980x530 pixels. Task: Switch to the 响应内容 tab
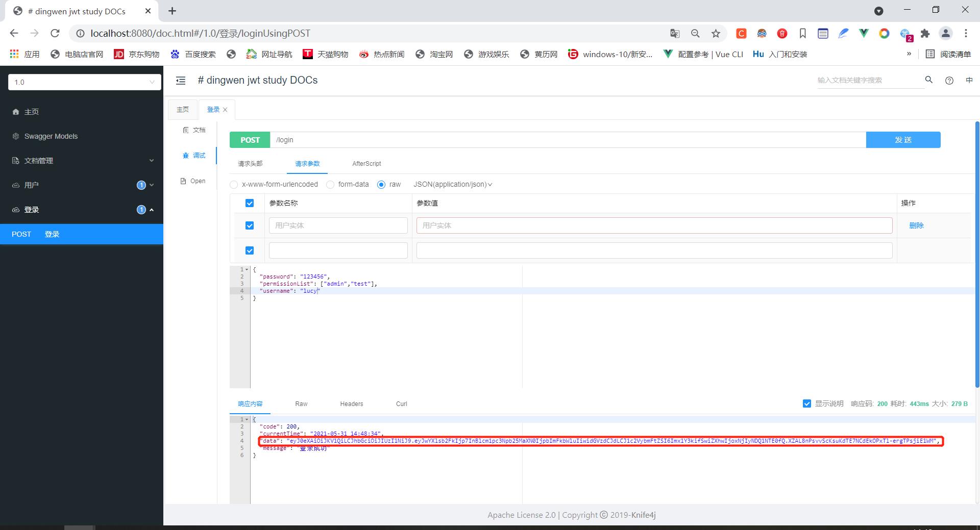250,404
